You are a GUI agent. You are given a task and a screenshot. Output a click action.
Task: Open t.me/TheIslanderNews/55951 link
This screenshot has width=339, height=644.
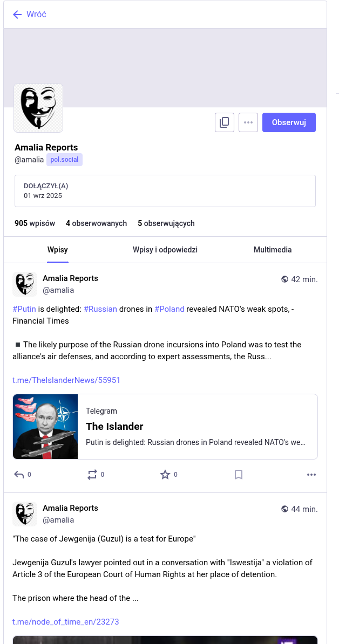(x=66, y=380)
